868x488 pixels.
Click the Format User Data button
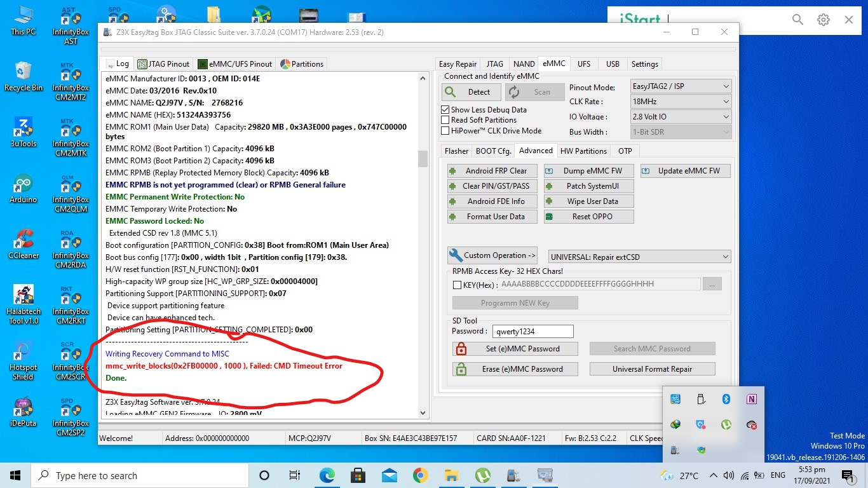tap(492, 217)
